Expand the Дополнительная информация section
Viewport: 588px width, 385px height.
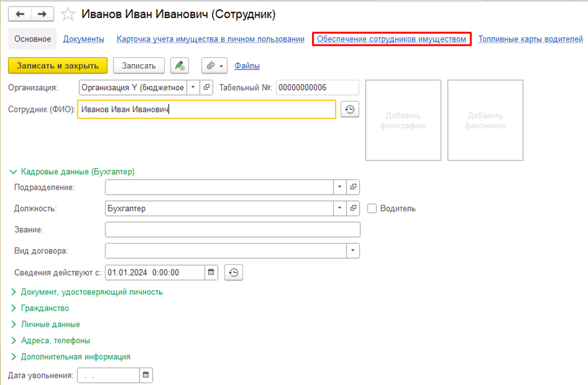point(71,357)
